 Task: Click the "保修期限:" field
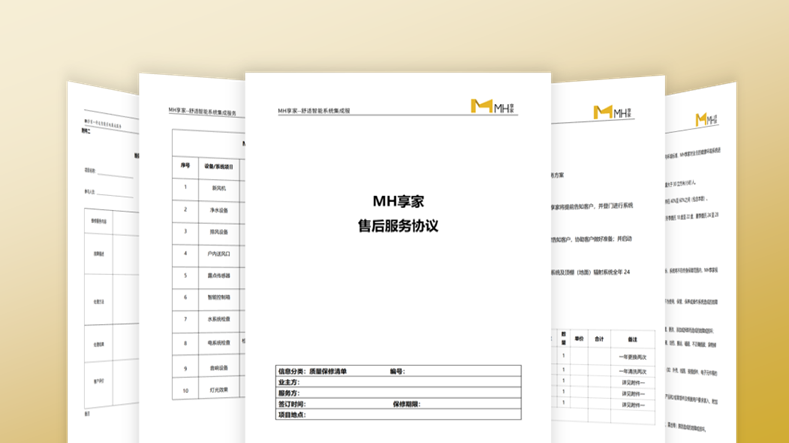click(407, 404)
